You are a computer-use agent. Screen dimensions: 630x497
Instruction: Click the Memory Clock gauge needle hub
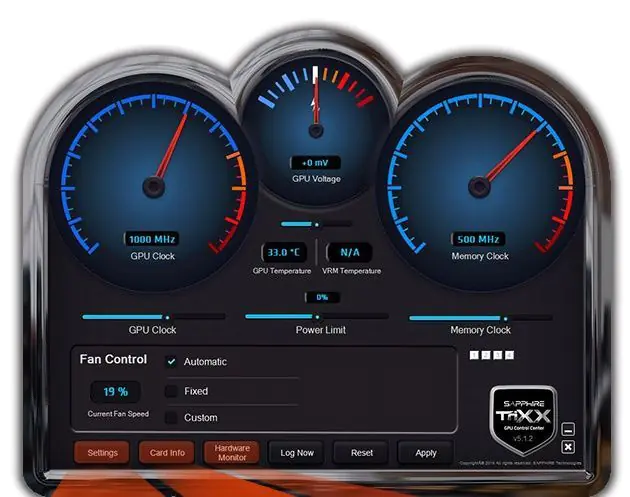479,187
